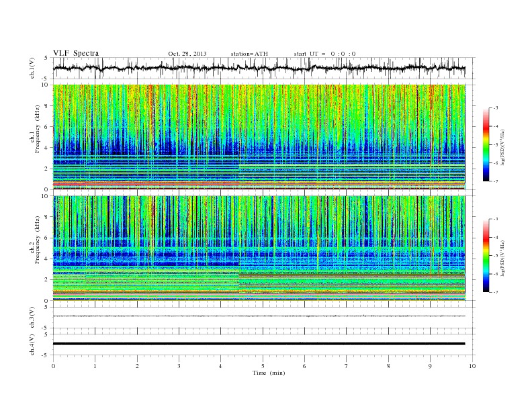Click the "ch.4(V)" axis label
The width and height of the screenshot is (532, 411).
[32, 345]
